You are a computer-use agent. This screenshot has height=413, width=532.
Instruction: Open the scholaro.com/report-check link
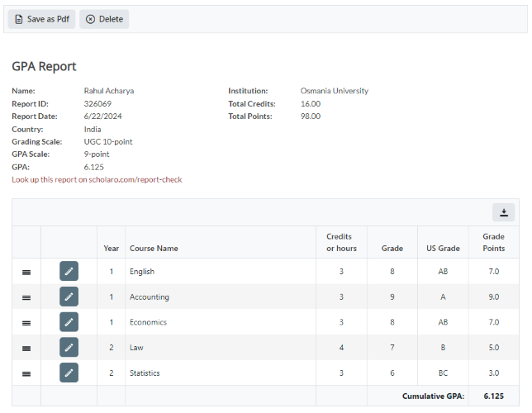[97, 179]
